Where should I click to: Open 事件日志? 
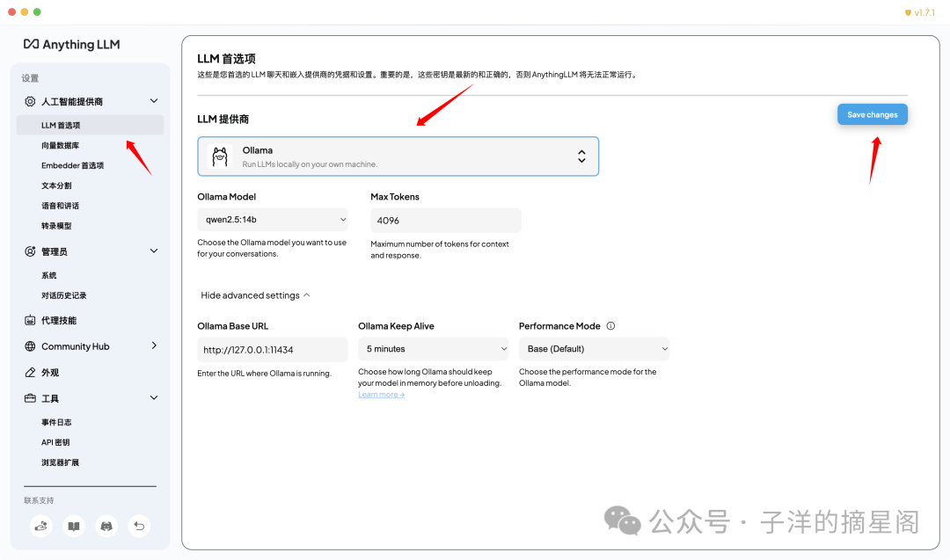(56, 422)
